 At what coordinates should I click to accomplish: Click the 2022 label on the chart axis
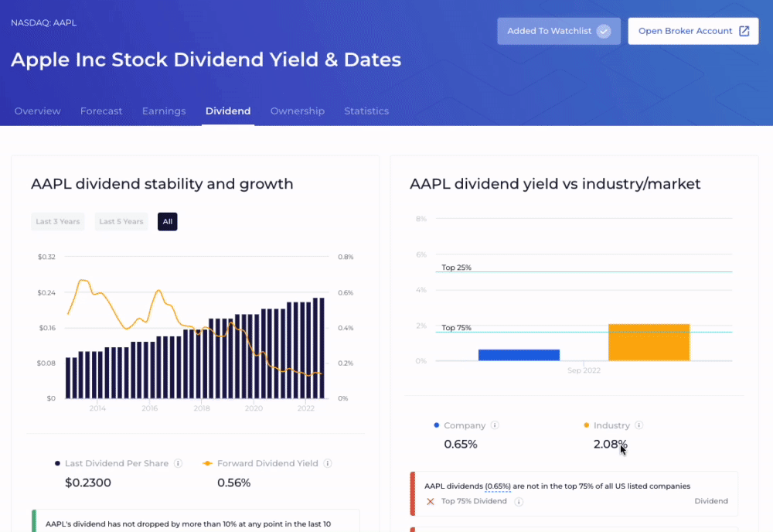click(305, 408)
